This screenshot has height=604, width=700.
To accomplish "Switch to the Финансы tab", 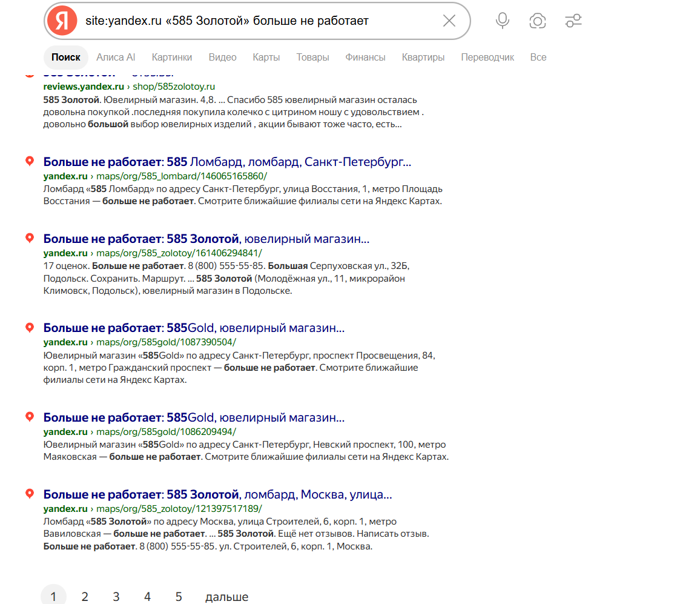I will coord(365,57).
